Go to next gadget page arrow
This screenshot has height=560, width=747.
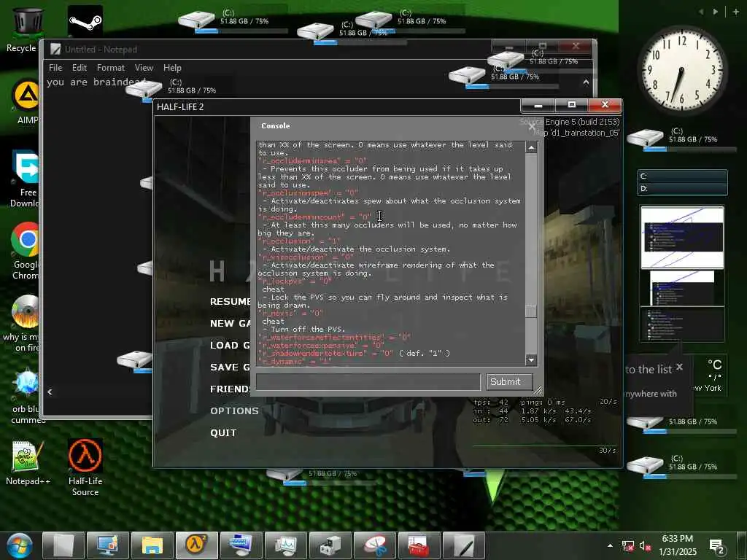click(x=715, y=12)
